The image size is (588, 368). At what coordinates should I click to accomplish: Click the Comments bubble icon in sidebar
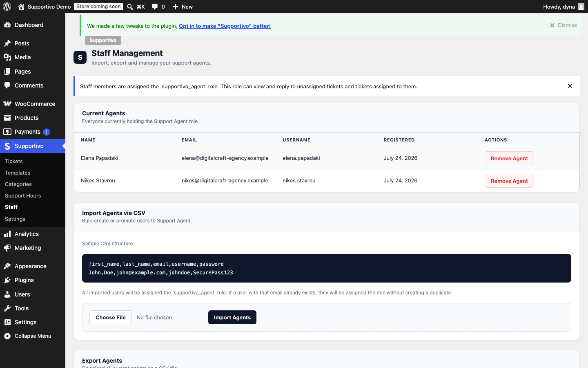7,85
